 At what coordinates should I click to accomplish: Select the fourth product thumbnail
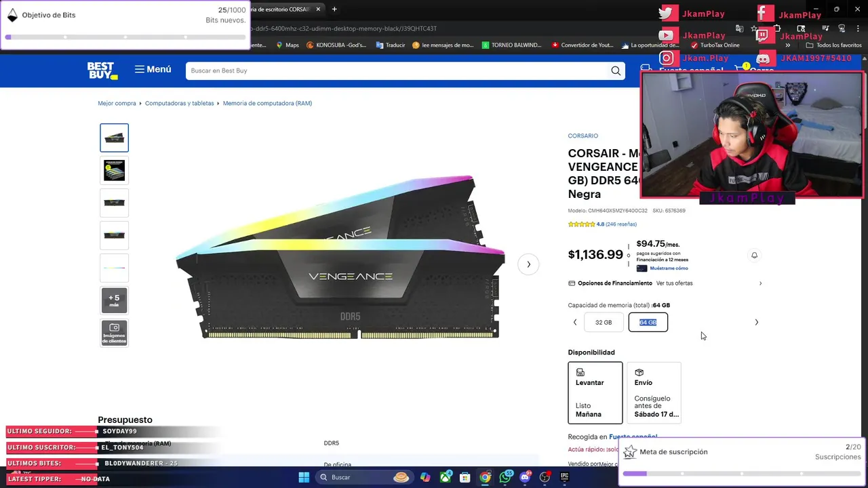click(x=114, y=235)
